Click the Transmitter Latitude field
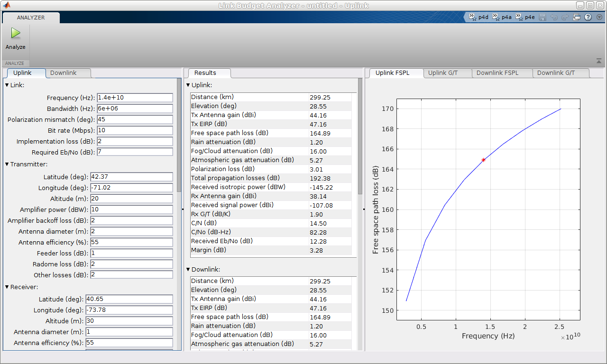Viewport: 607px width, 364px height. (131, 177)
